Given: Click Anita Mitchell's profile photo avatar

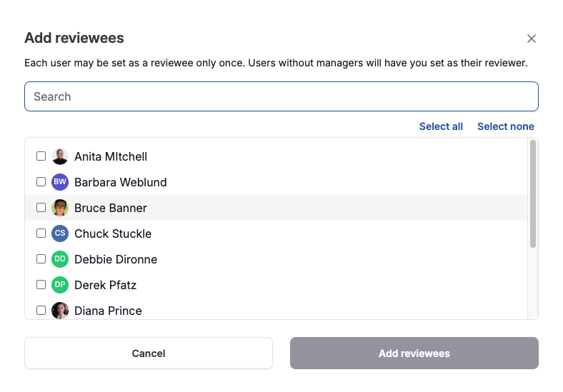Looking at the screenshot, I should 60,156.
